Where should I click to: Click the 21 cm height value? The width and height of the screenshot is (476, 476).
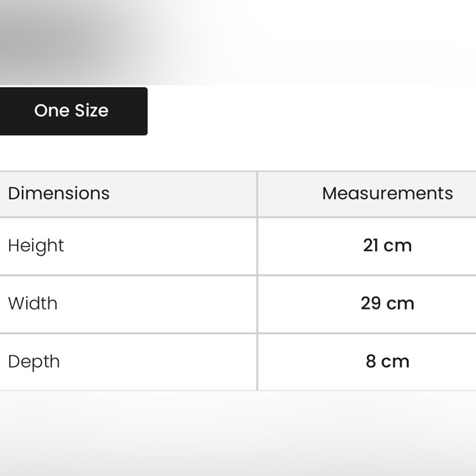pyautogui.click(x=387, y=245)
